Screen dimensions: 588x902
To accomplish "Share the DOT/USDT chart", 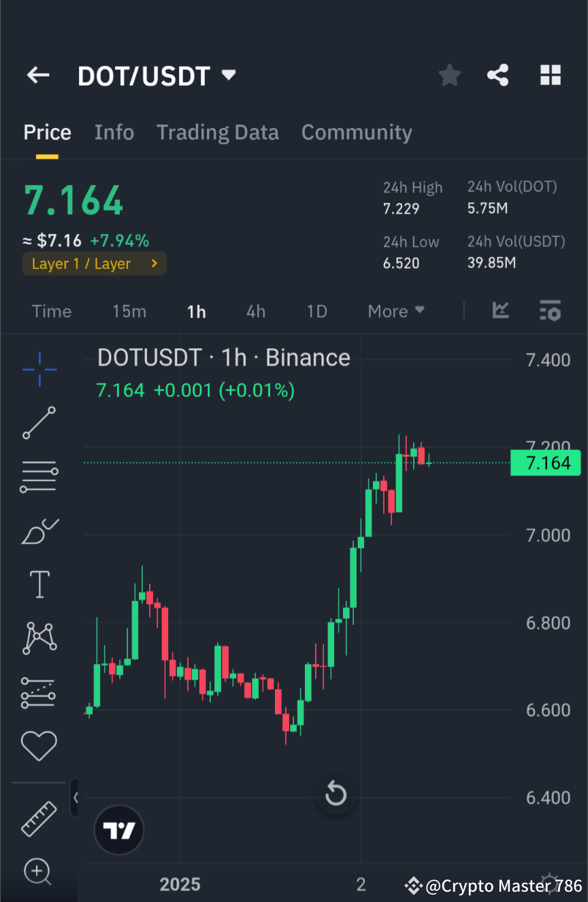I will tap(499, 75).
